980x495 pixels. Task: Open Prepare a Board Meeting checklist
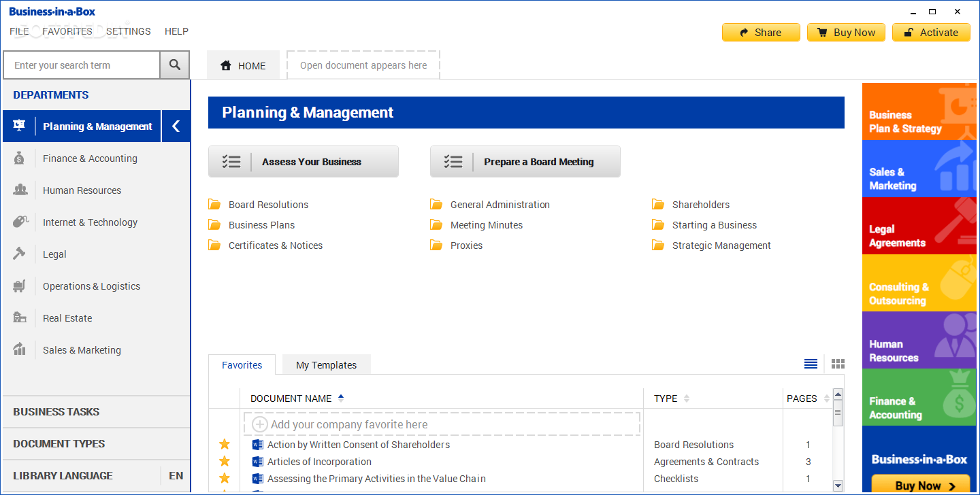tap(525, 161)
